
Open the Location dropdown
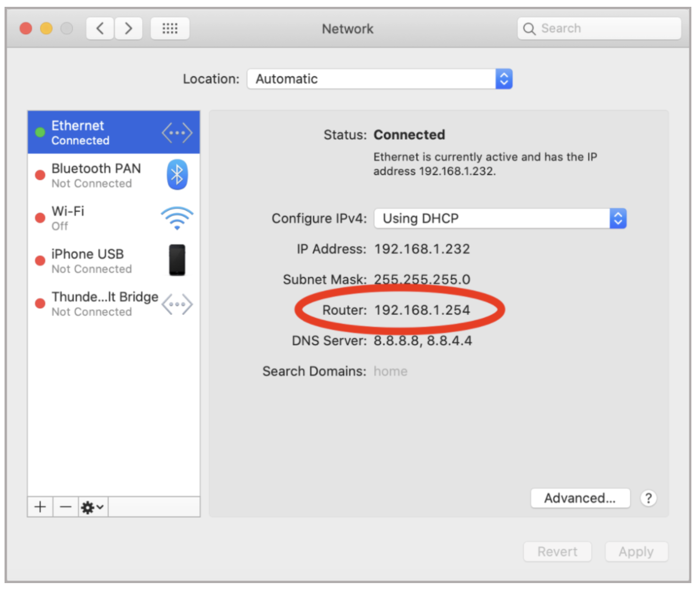tap(380, 79)
